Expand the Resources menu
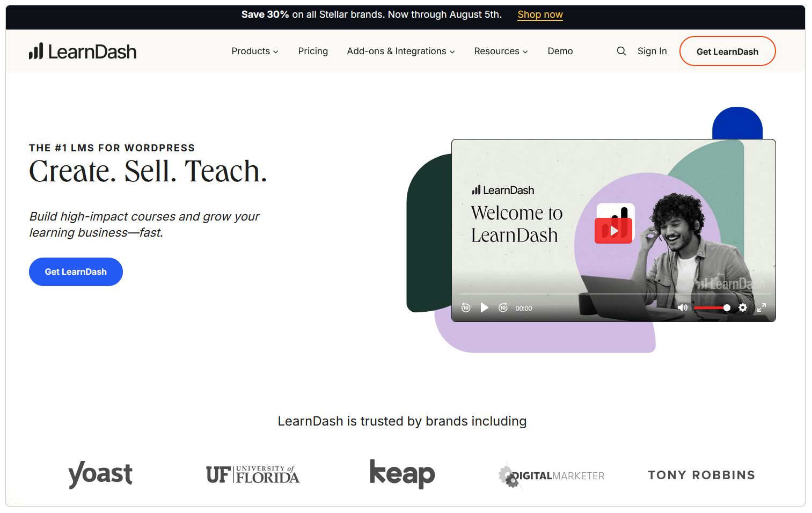812x513 pixels. [501, 51]
